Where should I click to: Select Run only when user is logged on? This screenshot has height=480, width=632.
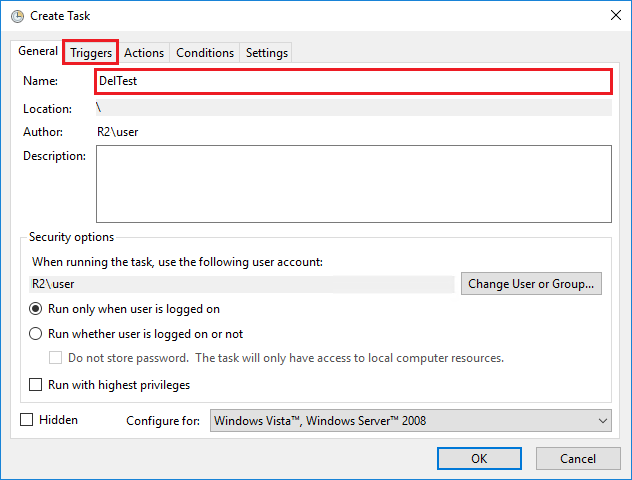pos(125,309)
